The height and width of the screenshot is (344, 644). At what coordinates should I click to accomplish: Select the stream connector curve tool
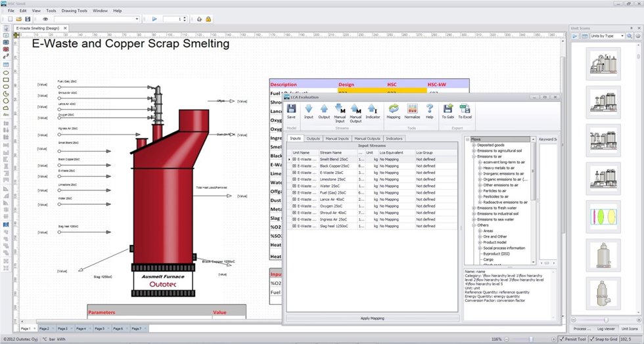point(6,56)
